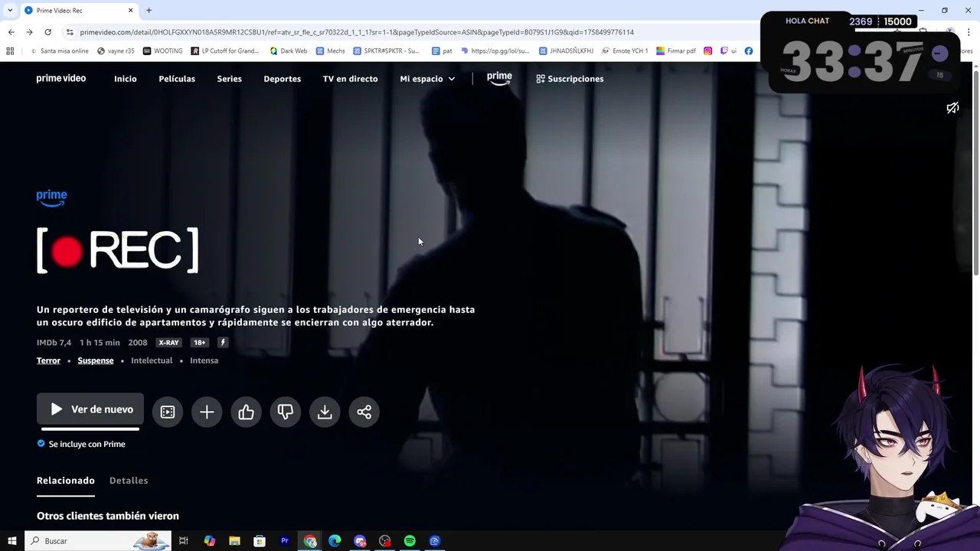Viewport: 980px width, 551px height.
Task: Select the Deportes menu item
Action: [282, 79]
